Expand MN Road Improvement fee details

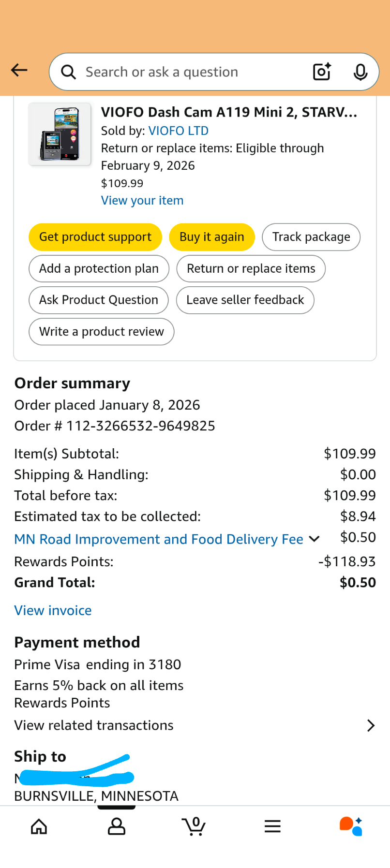coord(314,539)
